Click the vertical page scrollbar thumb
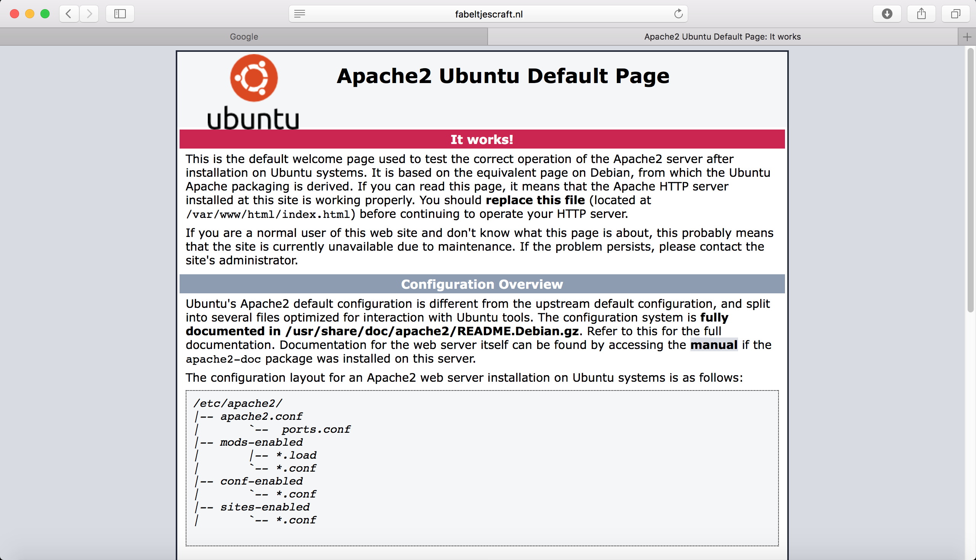This screenshot has height=560, width=976. [x=970, y=181]
